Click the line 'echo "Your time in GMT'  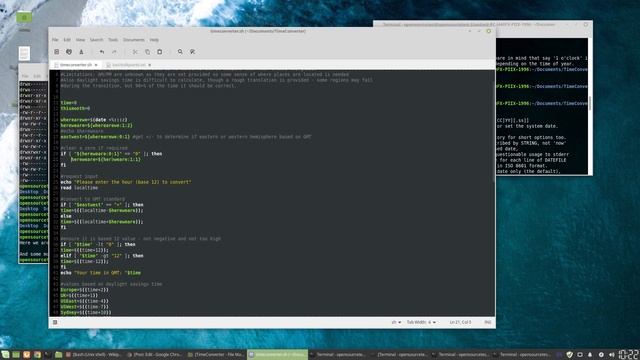click(x=101, y=273)
